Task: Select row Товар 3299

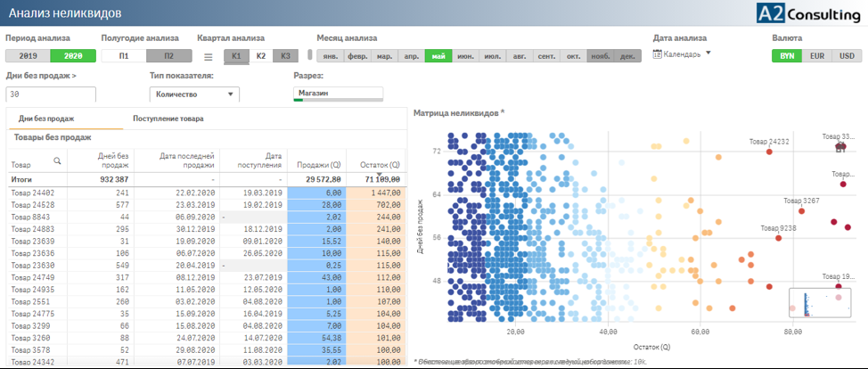Action: tap(207, 326)
